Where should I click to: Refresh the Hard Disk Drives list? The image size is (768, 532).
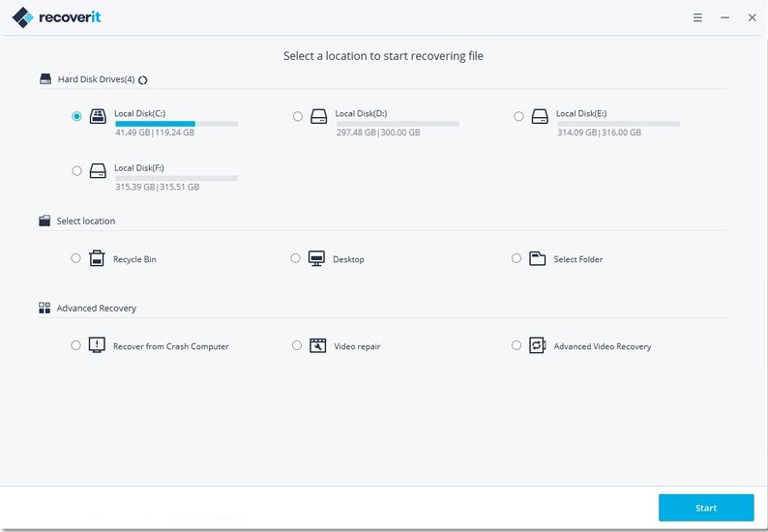point(143,80)
